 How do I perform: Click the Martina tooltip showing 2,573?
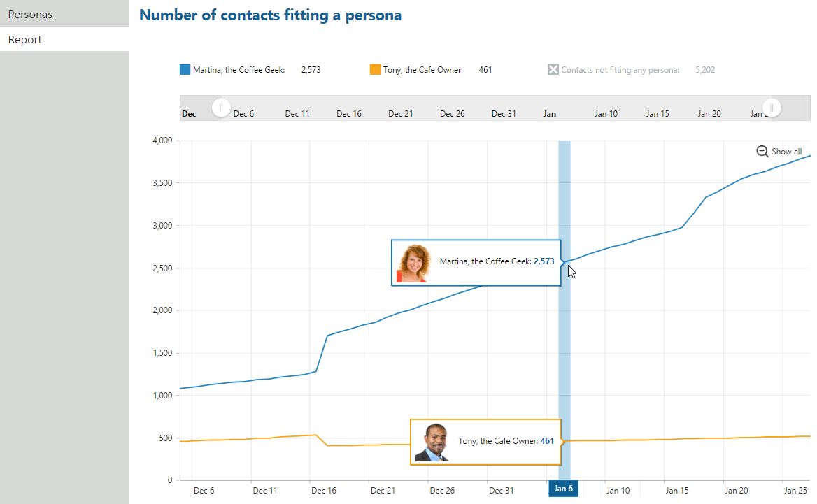(490, 262)
